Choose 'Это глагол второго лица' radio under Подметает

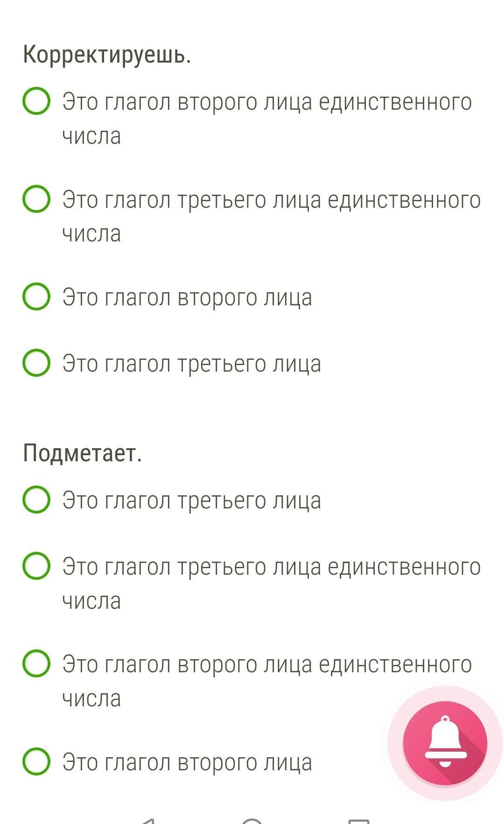36,761
